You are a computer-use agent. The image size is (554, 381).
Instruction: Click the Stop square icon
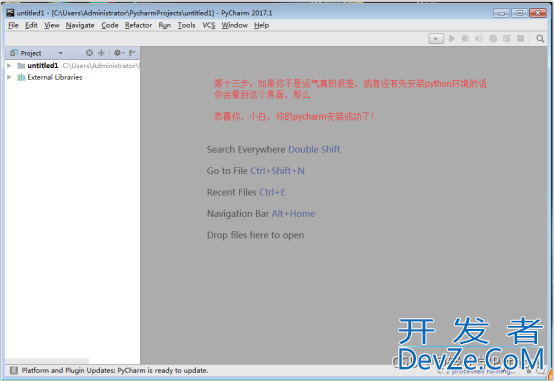point(520,39)
